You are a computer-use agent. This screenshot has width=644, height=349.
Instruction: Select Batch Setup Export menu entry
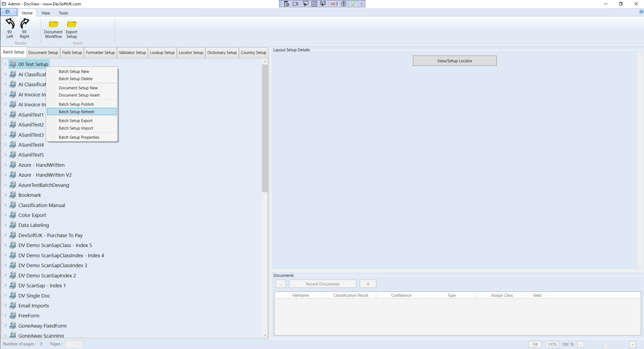click(76, 121)
